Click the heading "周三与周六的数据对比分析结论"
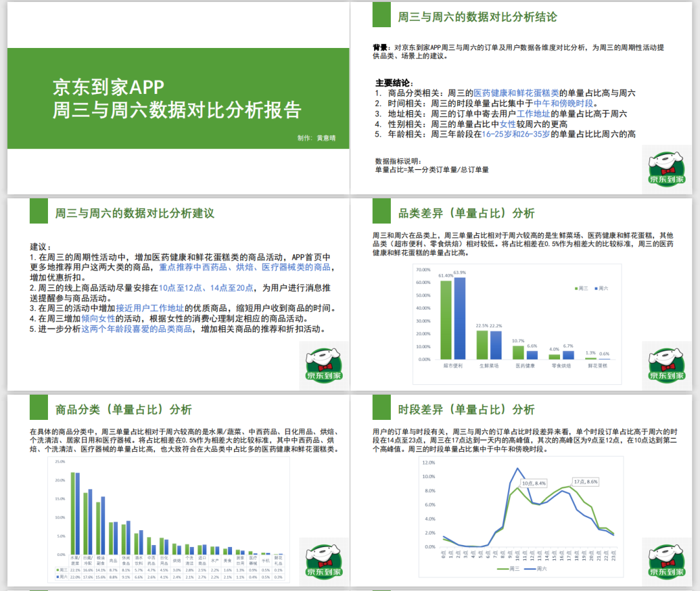The height and width of the screenshot is (591, 700). coord(477,17)
